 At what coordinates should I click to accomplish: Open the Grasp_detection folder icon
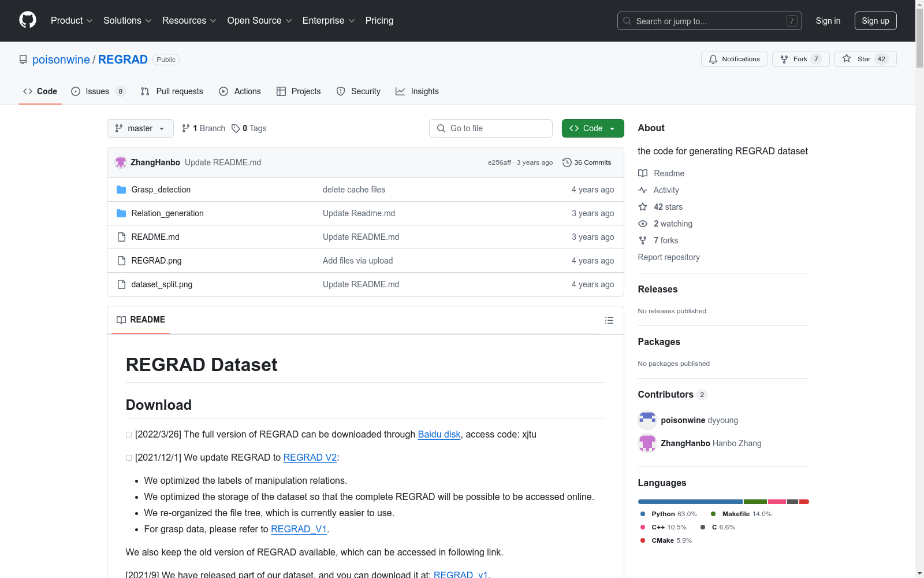tap(121, 190)
